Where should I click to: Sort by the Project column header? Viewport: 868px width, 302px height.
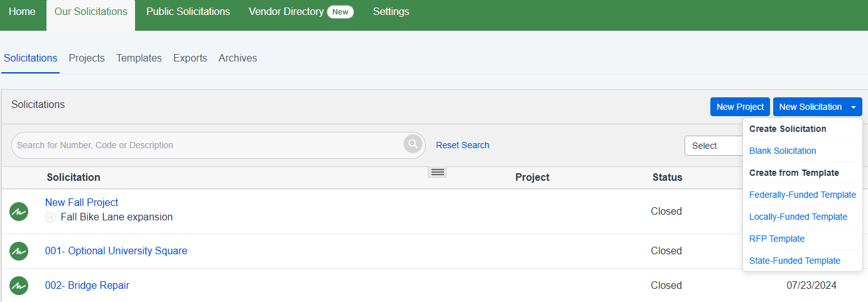[533, 178]
